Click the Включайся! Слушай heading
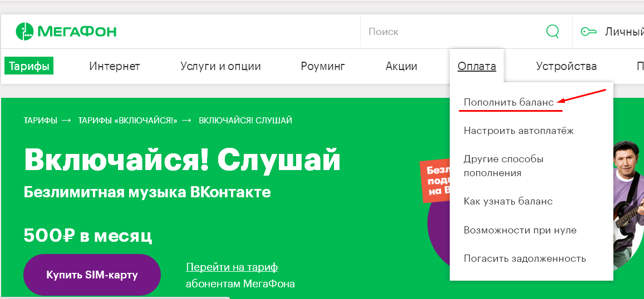 click(183, 159)
